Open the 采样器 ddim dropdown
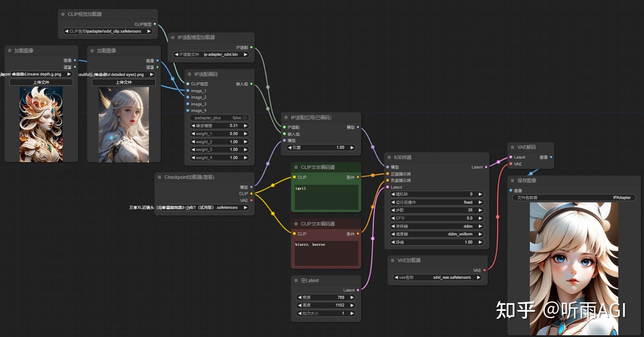 point(437,226)
